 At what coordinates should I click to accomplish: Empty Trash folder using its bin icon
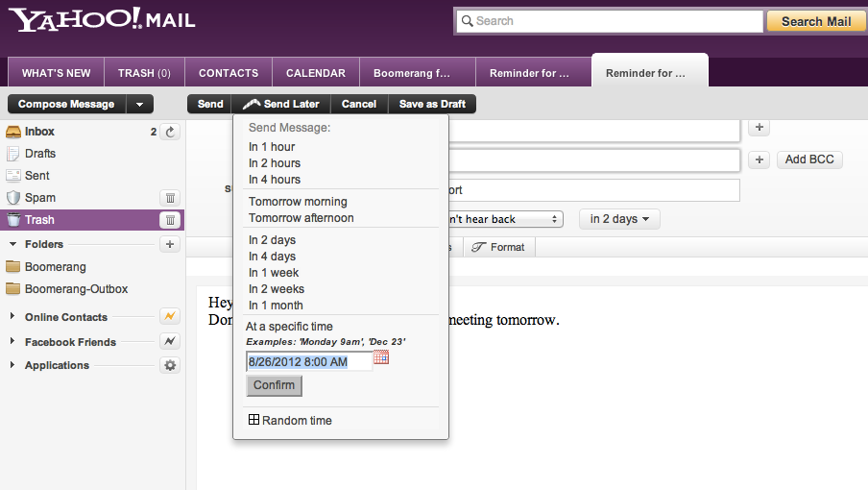point(170,220)
